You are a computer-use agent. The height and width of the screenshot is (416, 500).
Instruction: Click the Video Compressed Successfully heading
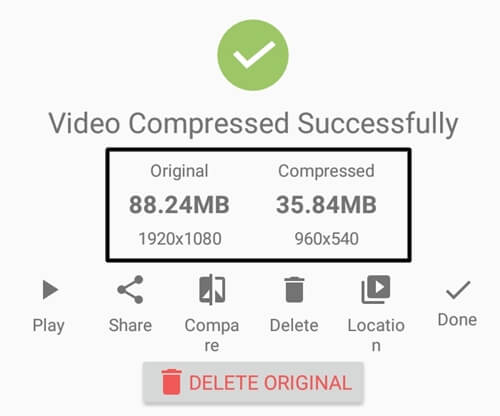coord(253,124)
